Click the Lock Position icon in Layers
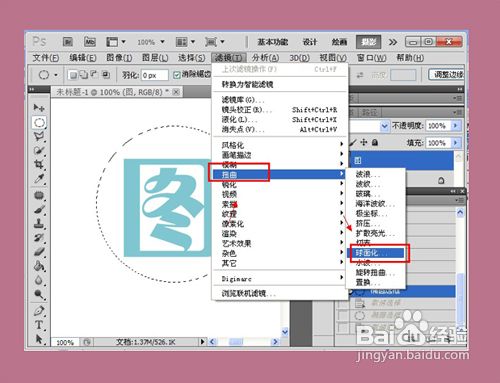 364,142
